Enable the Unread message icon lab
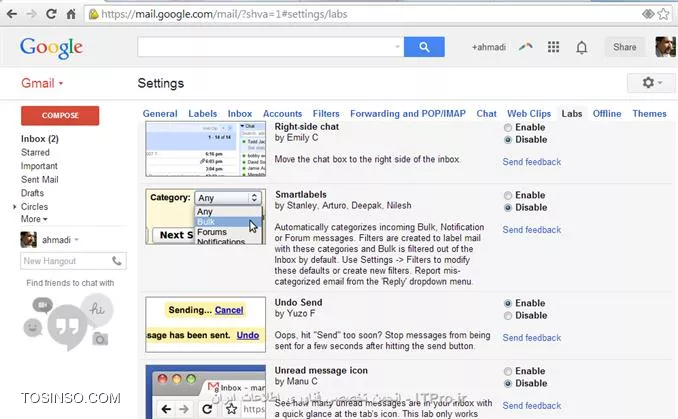 point(508,371)
